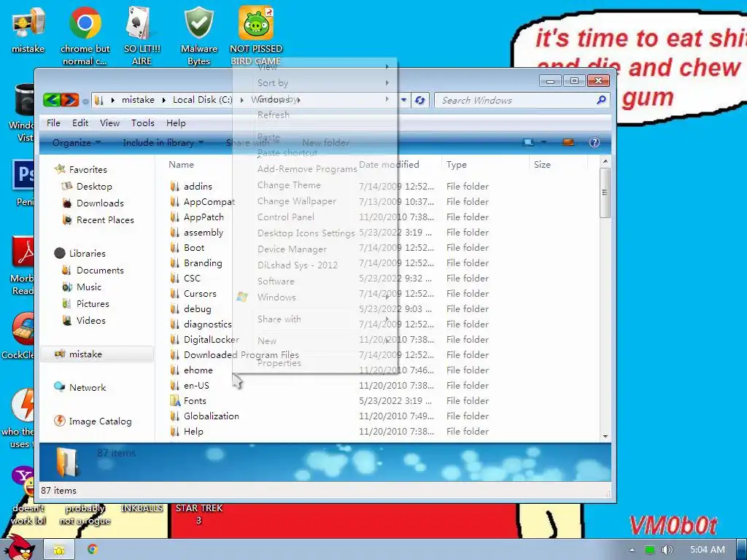
Task: Click the volume speaker tray icon
Action: point(667,550)
